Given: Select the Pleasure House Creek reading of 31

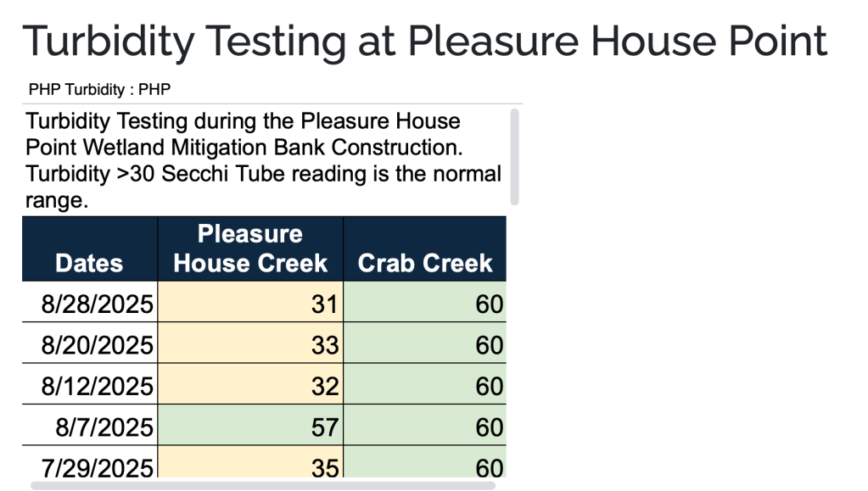Looking at the screenshot, I should pos(250,304).
